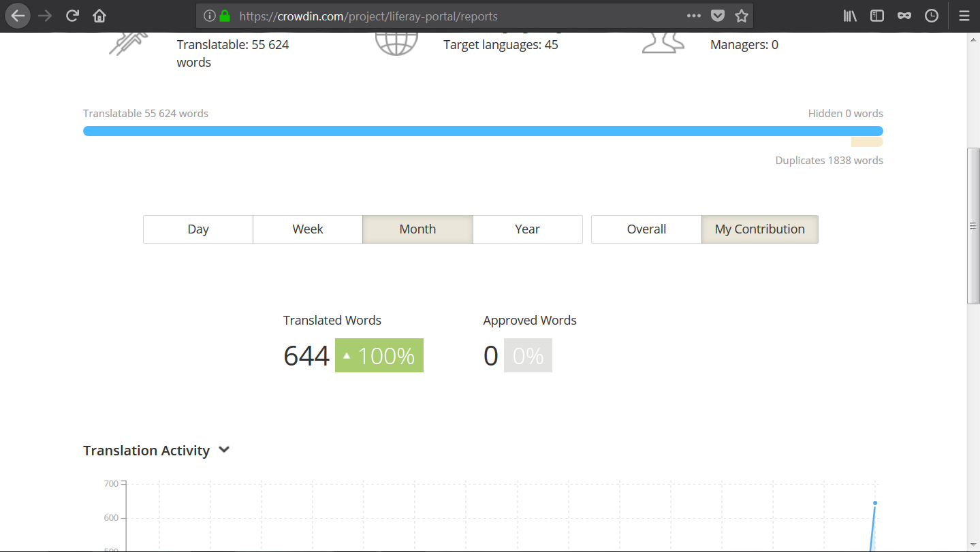Click the globe icon beside Target languages
980x552 pixels.
[396, 44]
